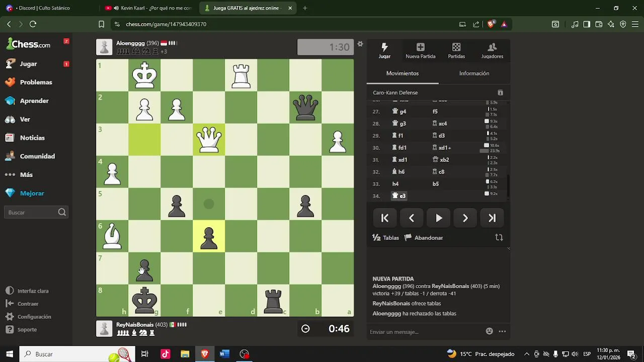Expand the Más menu
Image resolution: width=644 pixels, height=362 pixels.
coord(26,174)
